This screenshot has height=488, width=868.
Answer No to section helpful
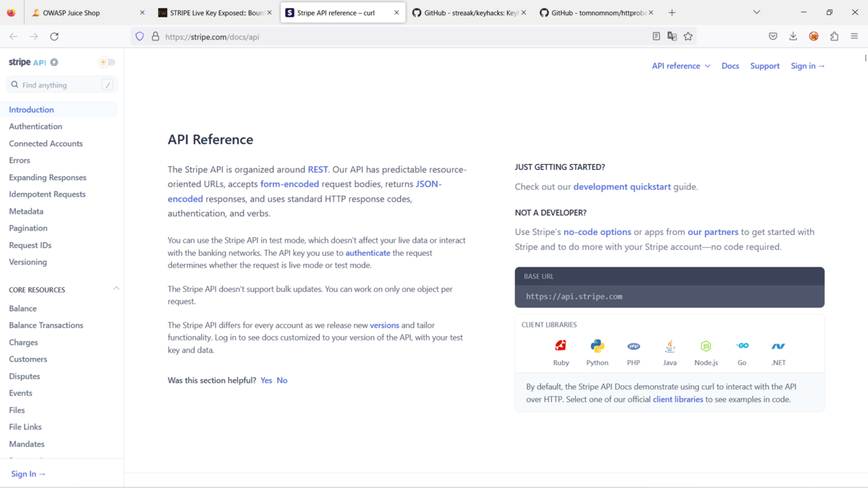click(282, 380)
